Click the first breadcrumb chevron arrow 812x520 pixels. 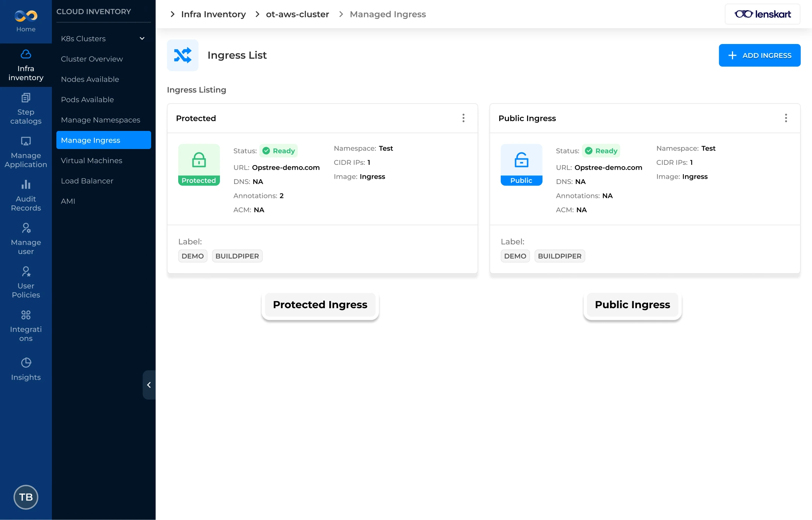coord(173,14)
